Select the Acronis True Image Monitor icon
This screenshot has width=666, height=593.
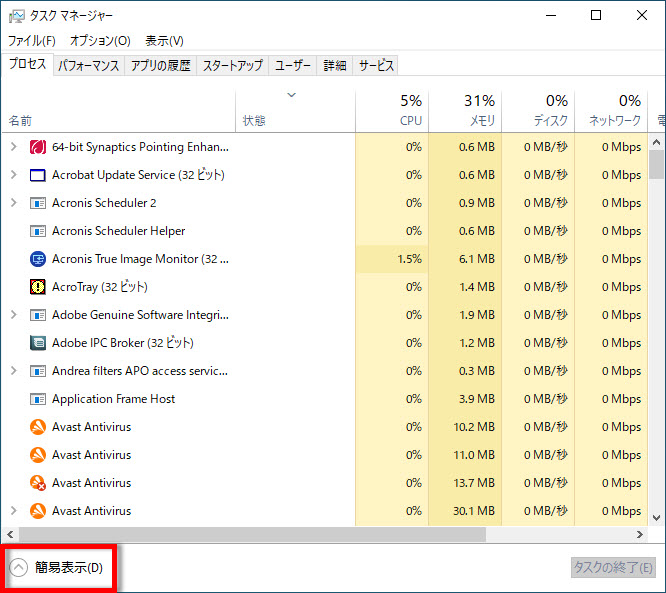[x=38, y=259]
